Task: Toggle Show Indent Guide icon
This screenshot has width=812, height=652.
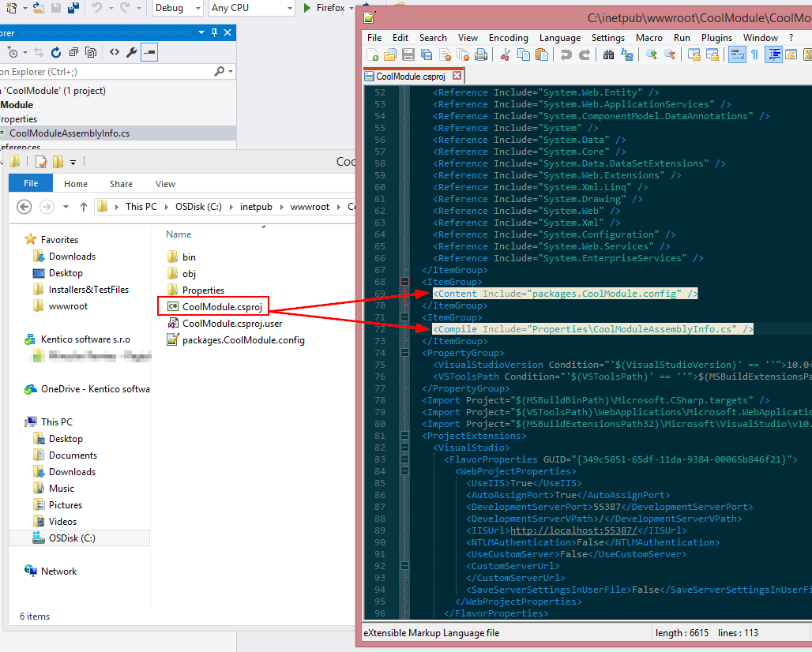Action: point(773,54)
